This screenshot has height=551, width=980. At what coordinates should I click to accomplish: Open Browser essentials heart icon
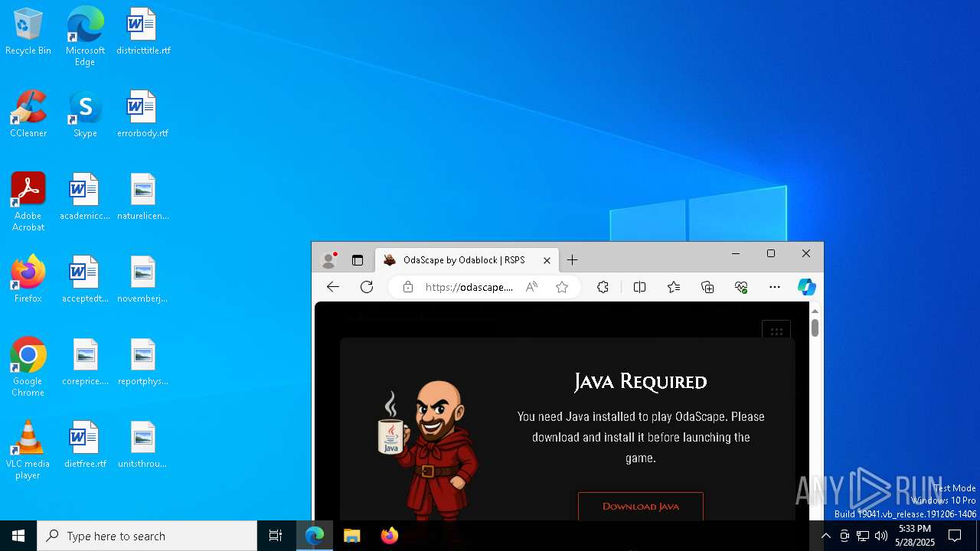[741, 287]
